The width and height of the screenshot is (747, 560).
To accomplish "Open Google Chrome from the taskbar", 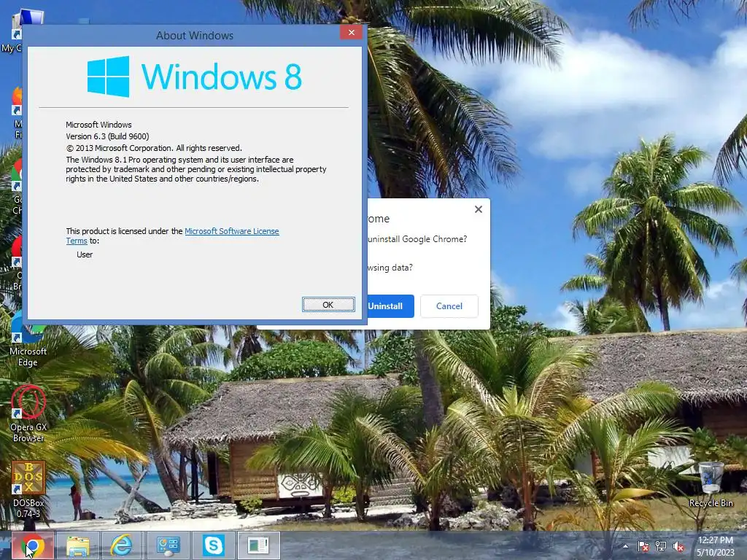I will 32,545.
